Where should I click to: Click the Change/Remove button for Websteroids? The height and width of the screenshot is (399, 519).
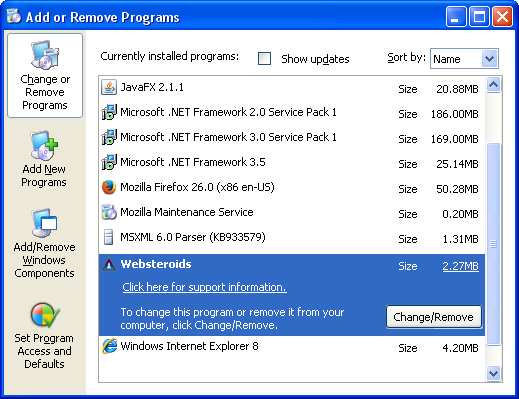(x=433, y=317)
